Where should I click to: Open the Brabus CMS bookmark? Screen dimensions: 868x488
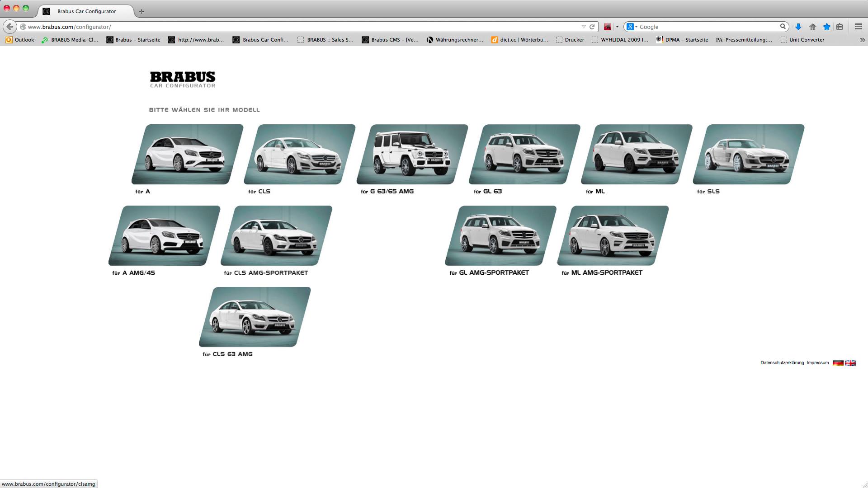[x=390, y=40]
